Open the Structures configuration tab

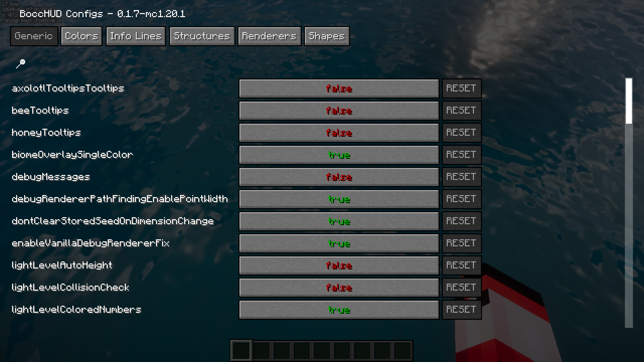pos(202,36)
